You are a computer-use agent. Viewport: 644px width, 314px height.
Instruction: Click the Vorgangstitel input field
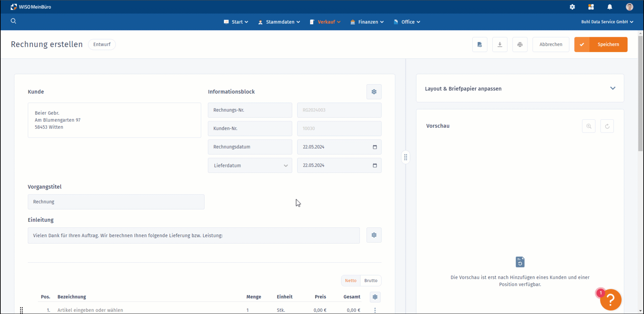(116, 202)
